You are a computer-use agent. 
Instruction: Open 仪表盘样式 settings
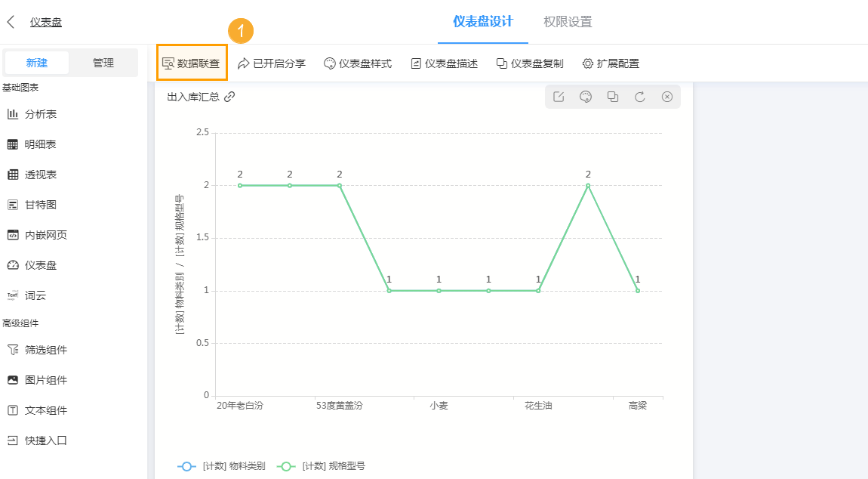pyautogui.click(x=358, y=63)
